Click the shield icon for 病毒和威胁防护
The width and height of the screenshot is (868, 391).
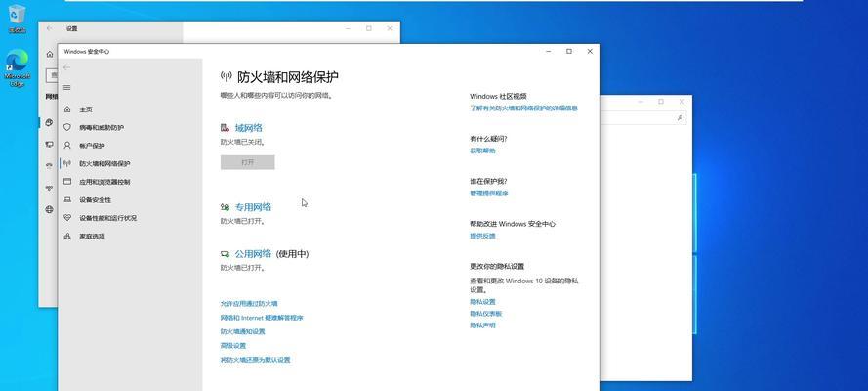pyautogui.click(x=67, y=127)
